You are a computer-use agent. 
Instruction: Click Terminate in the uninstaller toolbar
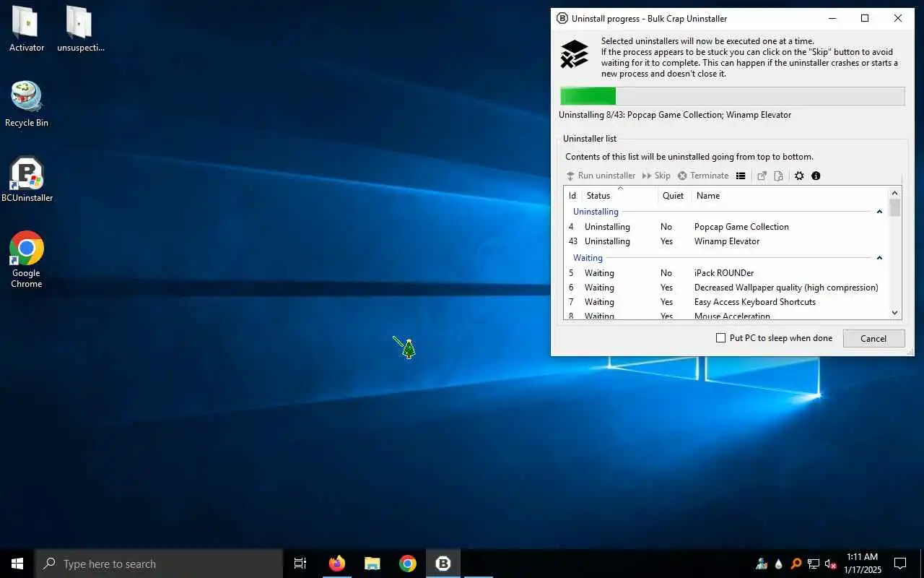(703, 176)
